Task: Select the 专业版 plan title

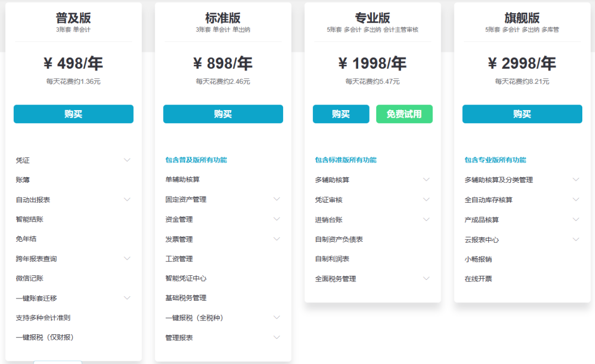Action: [372, 18]
